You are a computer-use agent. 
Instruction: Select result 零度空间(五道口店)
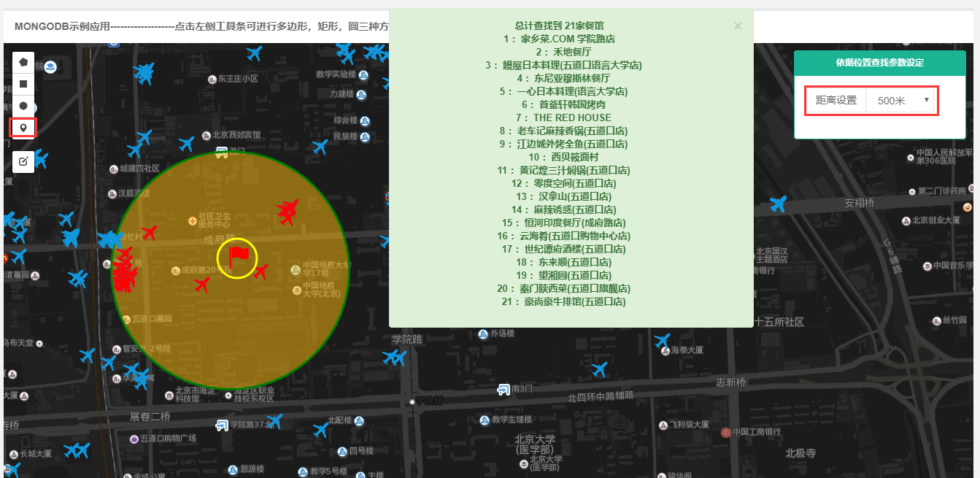click(x=564, y=183)
